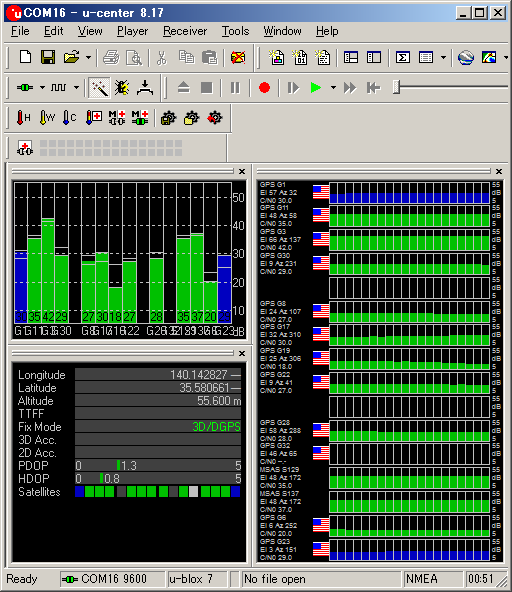512x592 pixels.
Task: Open the Text Console view icon
Action: click(x=323, y=57)
